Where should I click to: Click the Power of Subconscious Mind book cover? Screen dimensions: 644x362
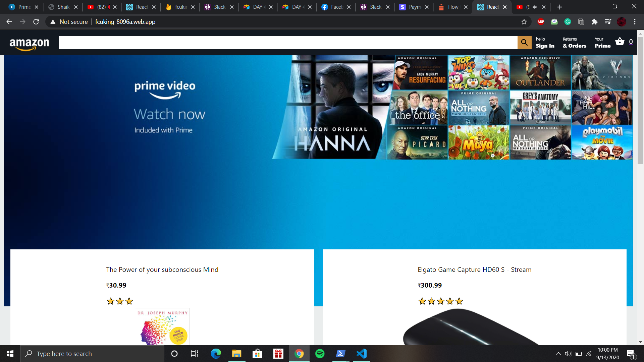pyautogui.click(x=162, y=327)
